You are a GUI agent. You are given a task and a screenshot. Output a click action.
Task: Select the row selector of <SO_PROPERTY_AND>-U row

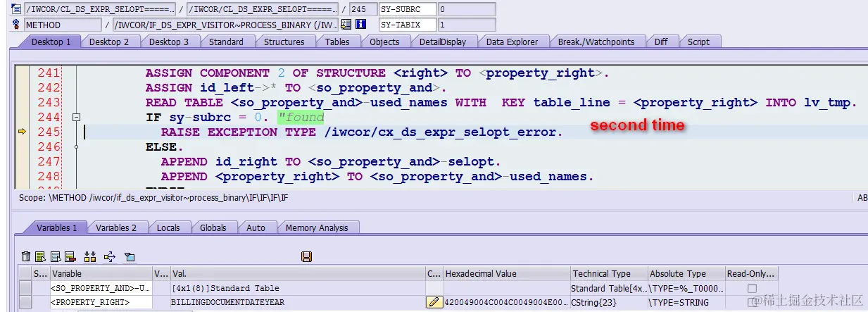click(x=25, y=288)
